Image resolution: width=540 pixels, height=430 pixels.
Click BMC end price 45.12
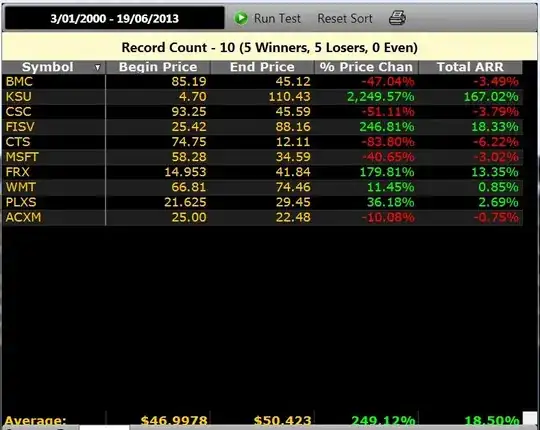click(x=293, y=82)
